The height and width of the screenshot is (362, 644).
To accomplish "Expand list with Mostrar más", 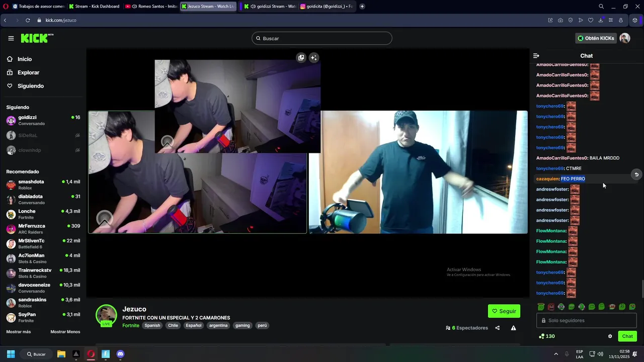I will pyautogui.click(x=19, y=332).
